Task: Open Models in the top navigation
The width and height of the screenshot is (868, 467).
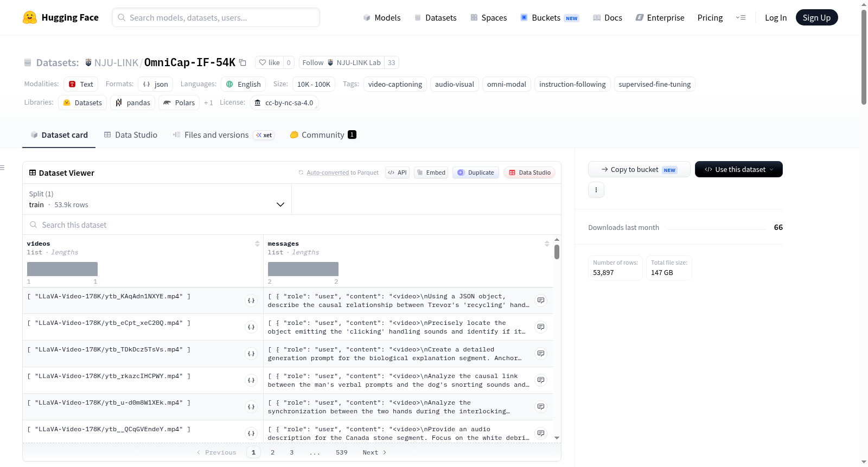Action: (382, 17)
